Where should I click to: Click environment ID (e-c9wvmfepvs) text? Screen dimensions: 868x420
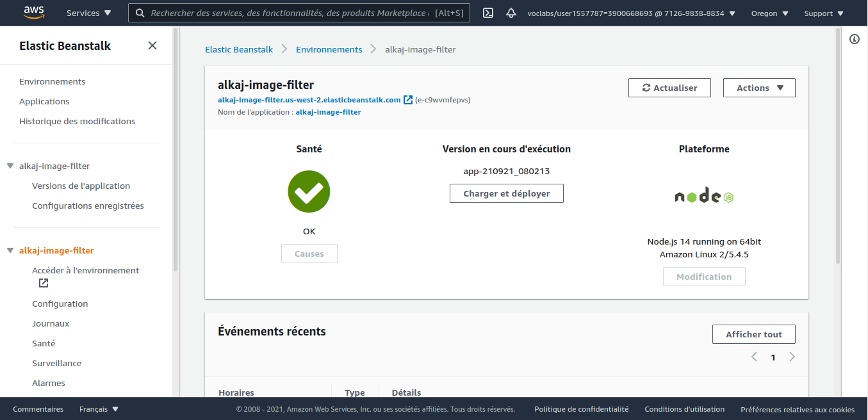point(443,100)
